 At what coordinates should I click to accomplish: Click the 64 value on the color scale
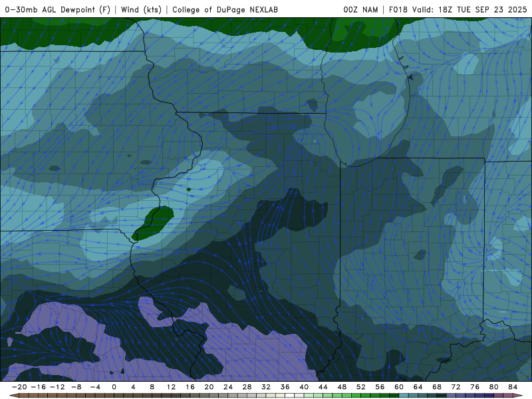point(418,387)
